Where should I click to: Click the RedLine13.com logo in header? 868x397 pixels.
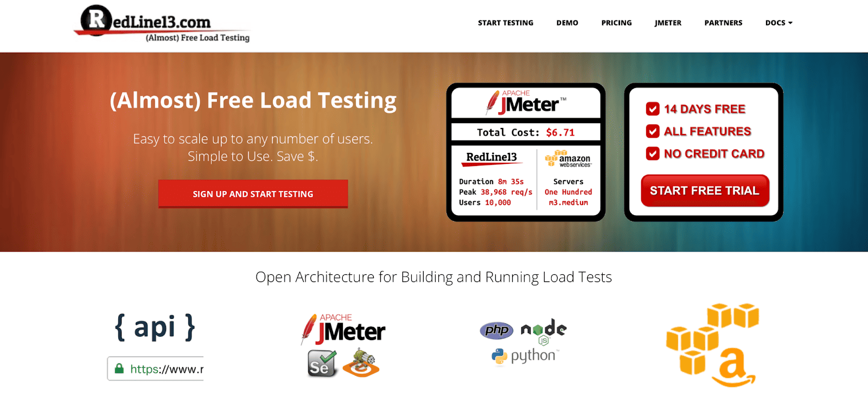click(162, 24)
